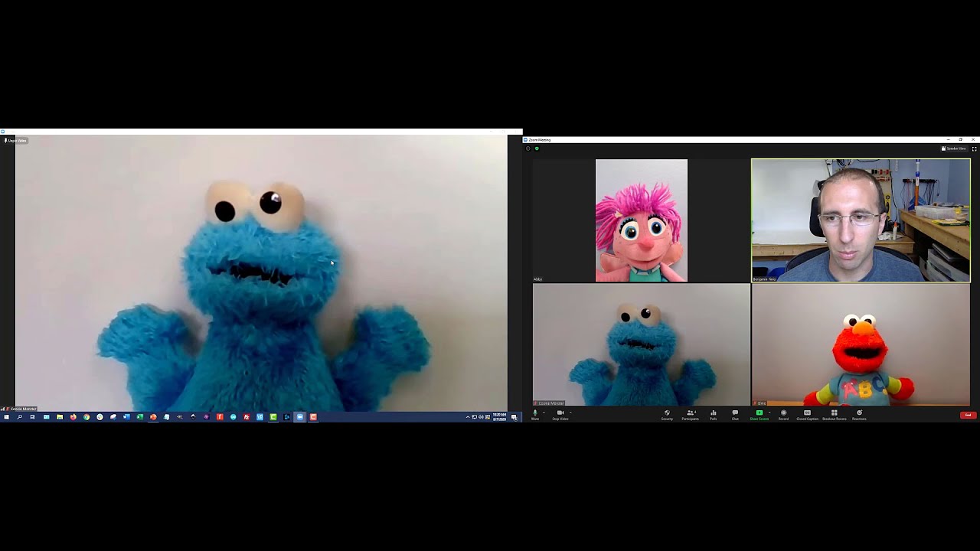
Task: Open the volume control in system tray
Action: (x=480, y=417)
